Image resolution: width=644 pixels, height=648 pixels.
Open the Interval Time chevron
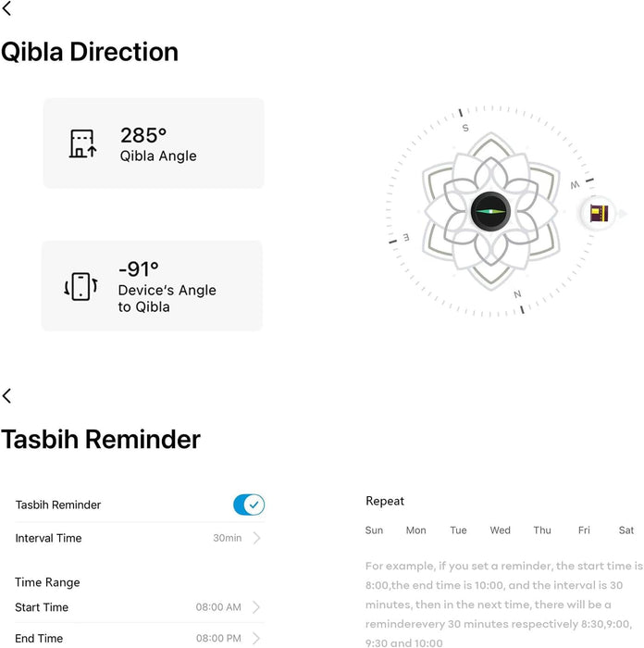tap(256, 538)
